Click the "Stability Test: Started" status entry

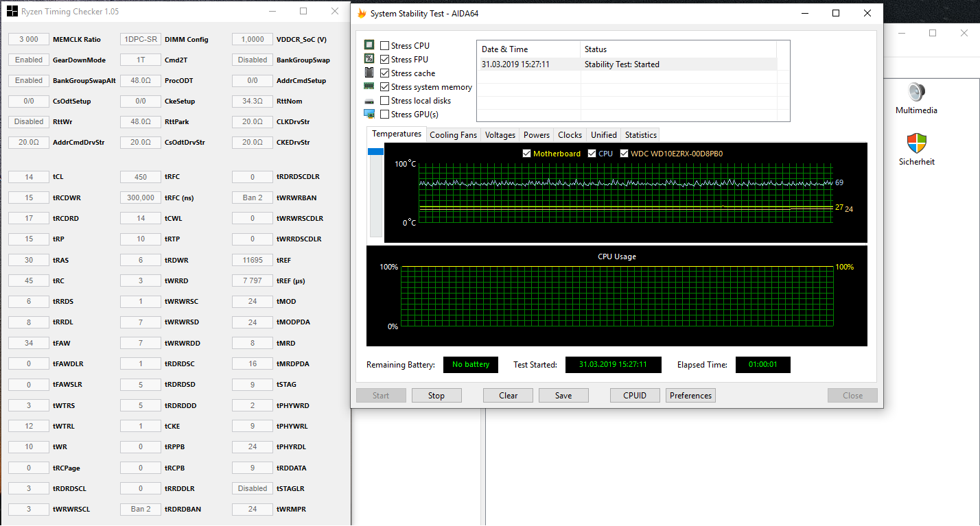622,64
